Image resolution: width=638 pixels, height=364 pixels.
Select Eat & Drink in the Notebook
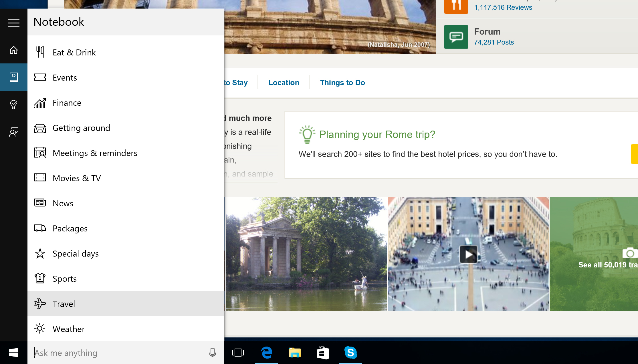coord(74,52)
